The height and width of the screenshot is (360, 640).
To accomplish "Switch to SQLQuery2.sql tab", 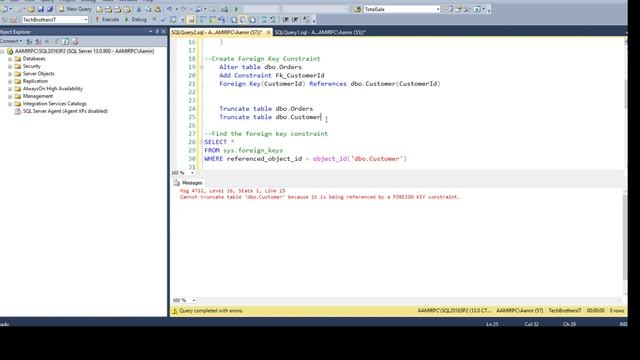I will (216, 32).
